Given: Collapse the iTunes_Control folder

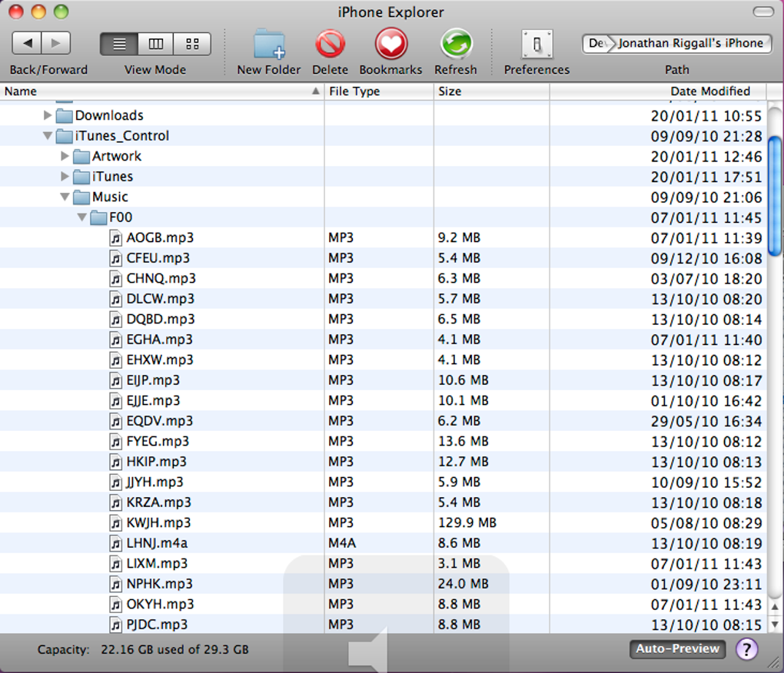Looking at the screenshot, I should [x=48, y=136].
